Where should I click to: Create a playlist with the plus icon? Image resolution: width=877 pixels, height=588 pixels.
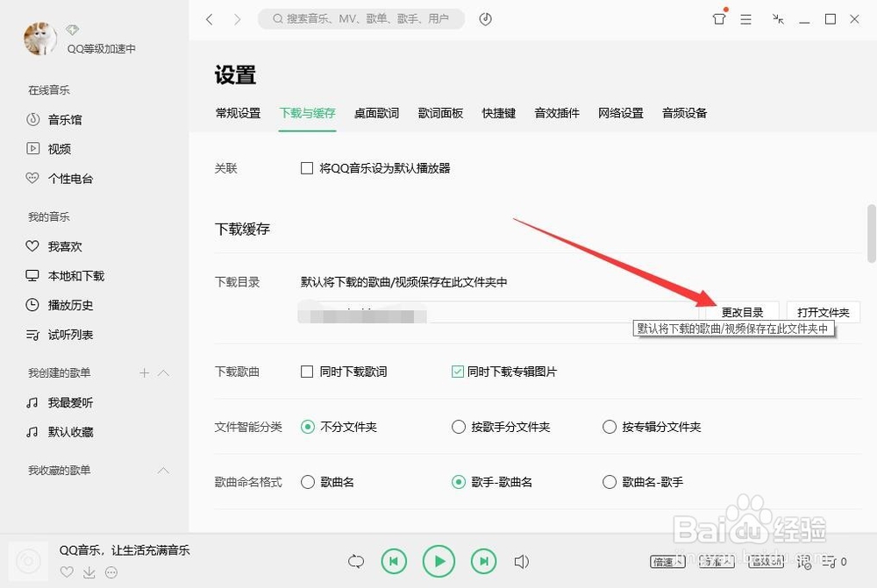143,372
